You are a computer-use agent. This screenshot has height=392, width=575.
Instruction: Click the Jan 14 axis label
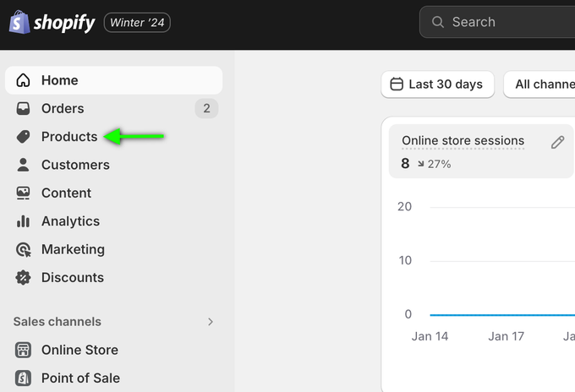click(x=430, y=336)
